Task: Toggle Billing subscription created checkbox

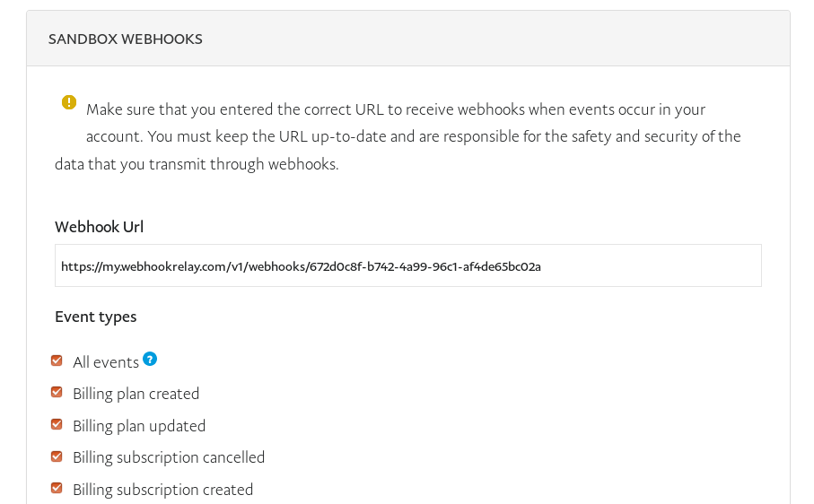Action: 57,488
